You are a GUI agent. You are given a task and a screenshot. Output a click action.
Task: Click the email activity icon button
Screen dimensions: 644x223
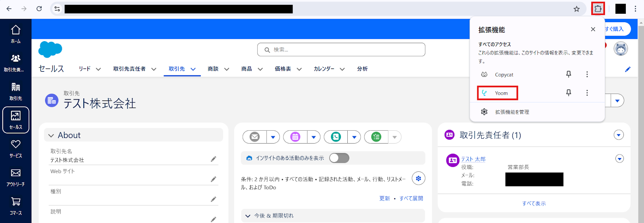(x=255, y=137)
